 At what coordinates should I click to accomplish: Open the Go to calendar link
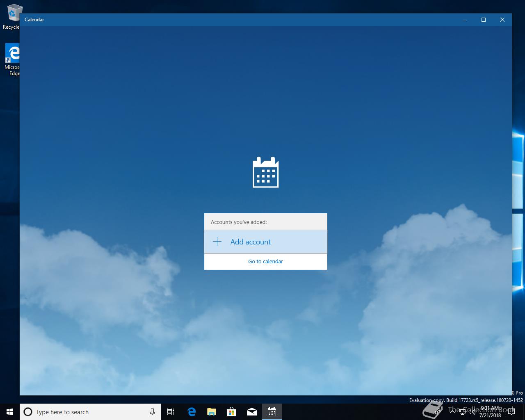tap(265, 261)
